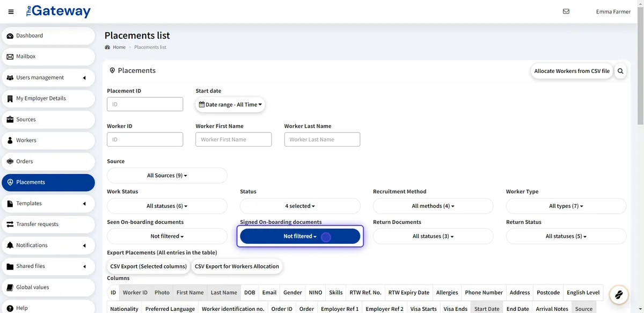The height and width of the screenshot is (313, 644).
Task: Focus the Placement ID input field
Action: tap(145, 104)
